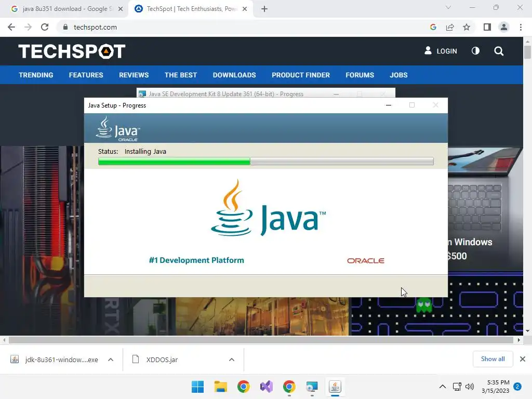This screenshot has width=532, height=399.
Task: Open the first Chrome taskbar icon
Action: click(x=244, y=387)
